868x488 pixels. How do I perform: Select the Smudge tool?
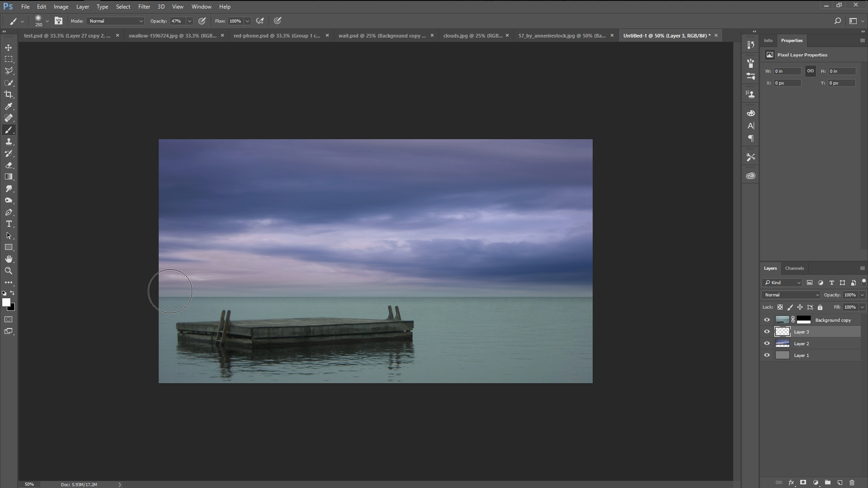pos(9,189)
